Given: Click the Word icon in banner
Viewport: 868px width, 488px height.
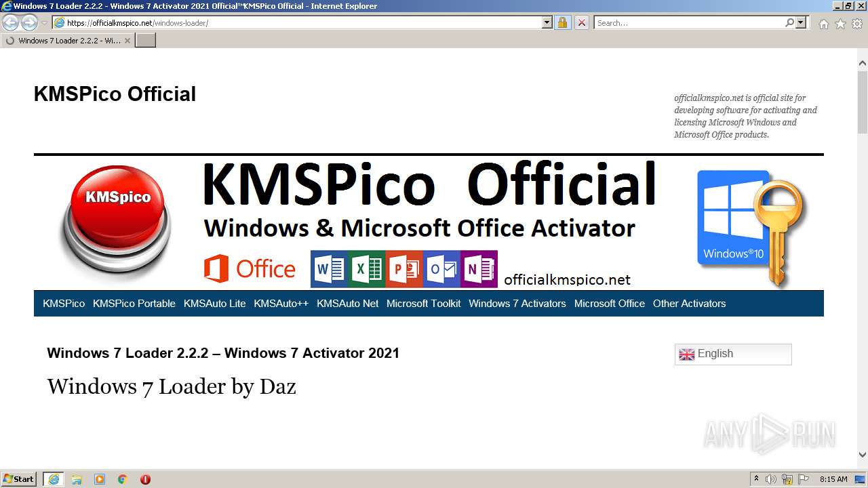Looking at the screenshot, I should [329, 269].
